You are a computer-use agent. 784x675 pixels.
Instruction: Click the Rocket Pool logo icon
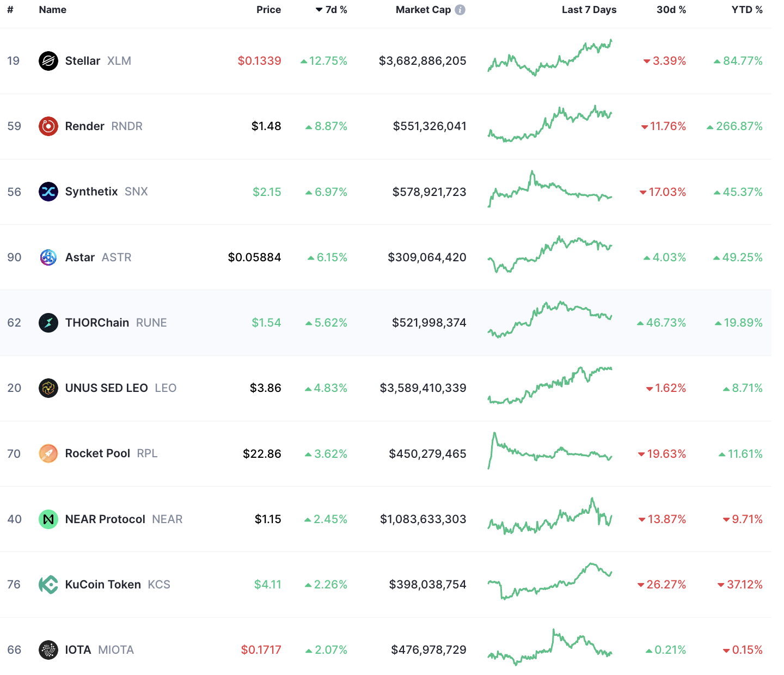(48, 453)
